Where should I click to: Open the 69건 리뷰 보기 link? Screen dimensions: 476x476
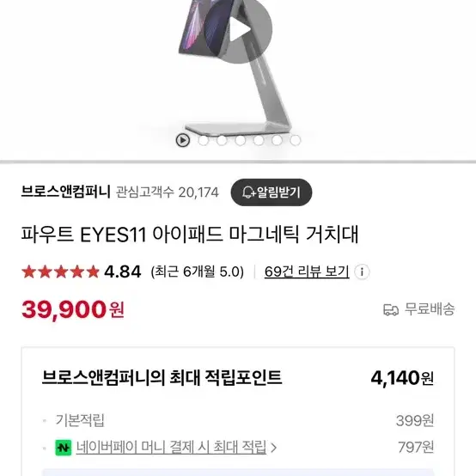(x=307, y=272)
